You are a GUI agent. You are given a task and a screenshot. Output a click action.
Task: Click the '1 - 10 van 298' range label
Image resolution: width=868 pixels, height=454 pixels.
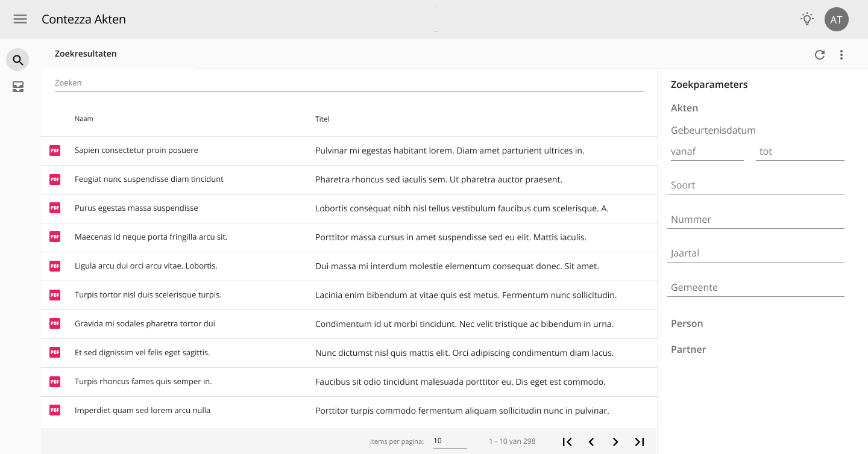pyautogui.click(x=512, y=441)
